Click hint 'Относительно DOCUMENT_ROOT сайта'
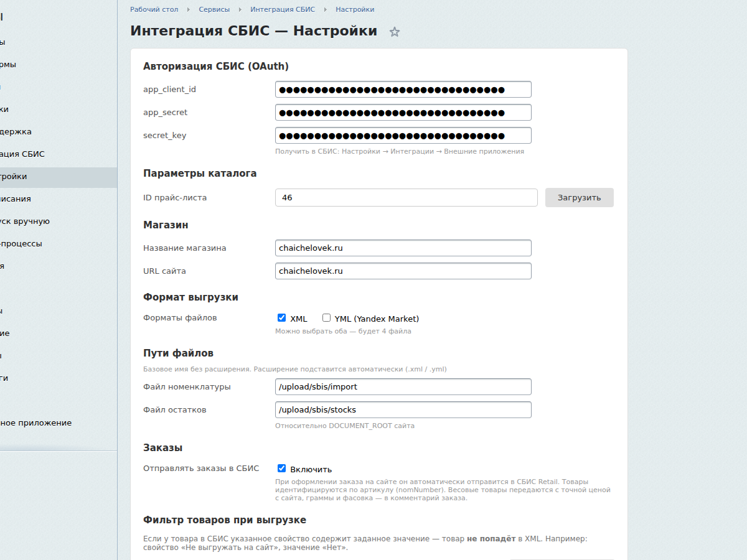Screen dimensions: 747x560 pos(345,426)
